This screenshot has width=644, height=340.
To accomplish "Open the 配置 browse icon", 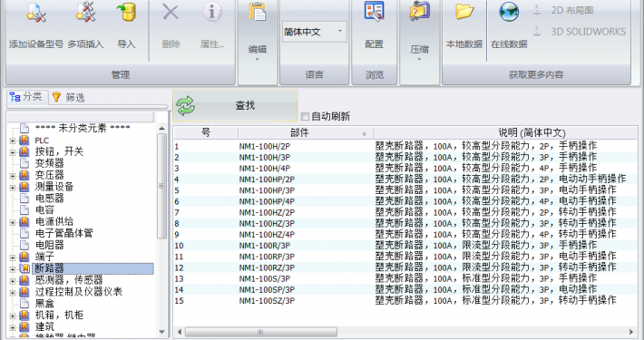I will click(374, 12).
